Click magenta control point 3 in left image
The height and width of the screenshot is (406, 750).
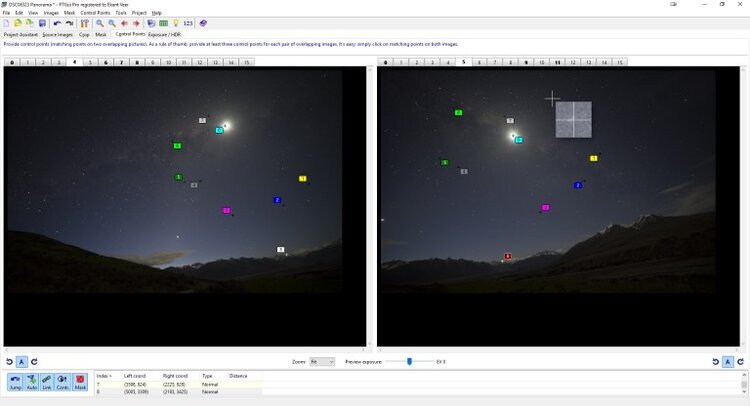[x=227, y=210]
